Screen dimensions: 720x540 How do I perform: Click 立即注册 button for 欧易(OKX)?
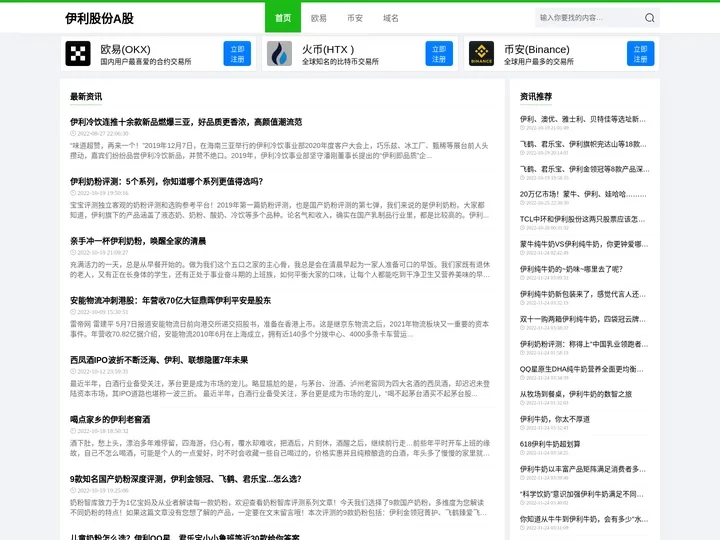coord(237,54)
